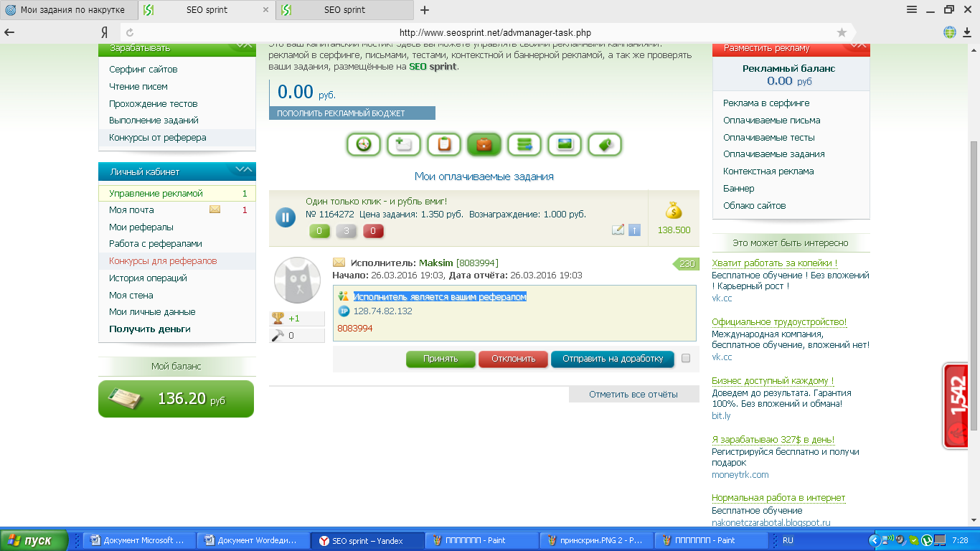Tick the checkbox next to Отправить на доработку
The height and width of the screenshot is (551, 980).
click(686, 358)
